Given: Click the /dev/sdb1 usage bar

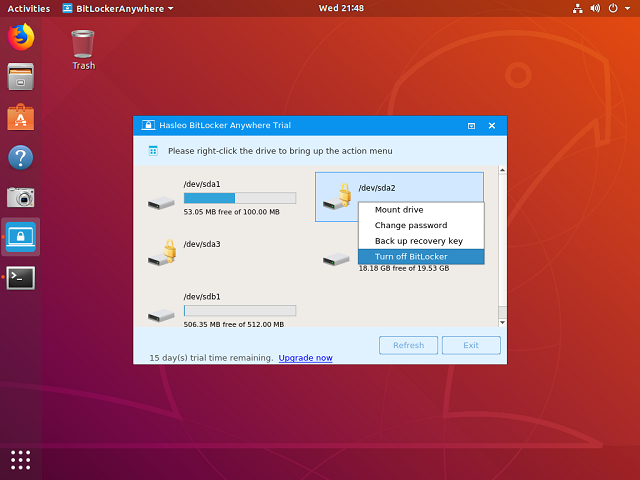Looking at the screenshot, I should point(240,311).
